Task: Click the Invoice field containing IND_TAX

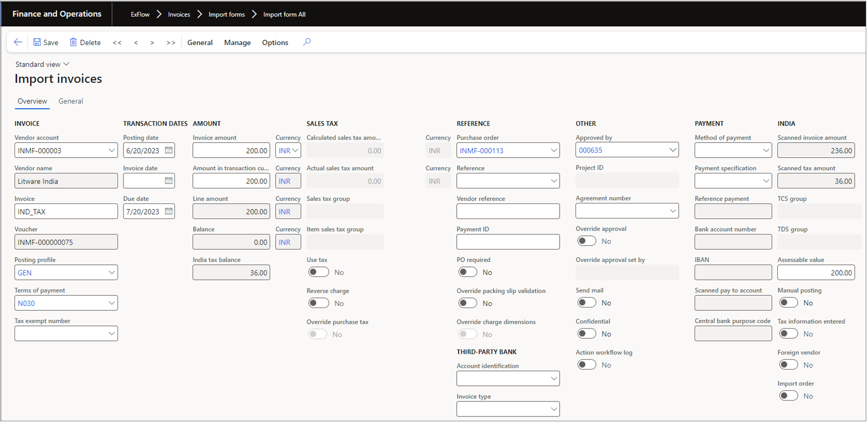Action: pyautogui.click(x=66, y=211)
